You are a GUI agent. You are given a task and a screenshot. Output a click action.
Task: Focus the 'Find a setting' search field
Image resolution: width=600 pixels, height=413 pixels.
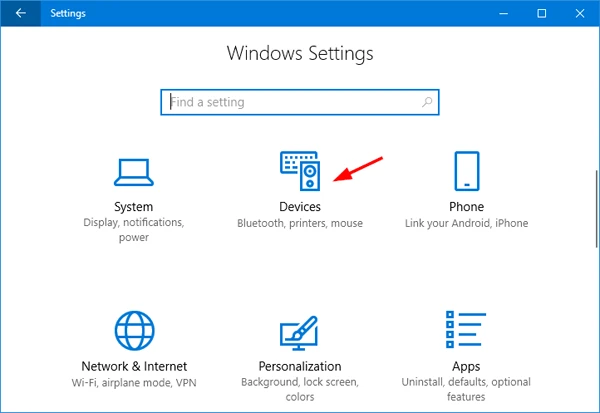(x=290, y=102)
